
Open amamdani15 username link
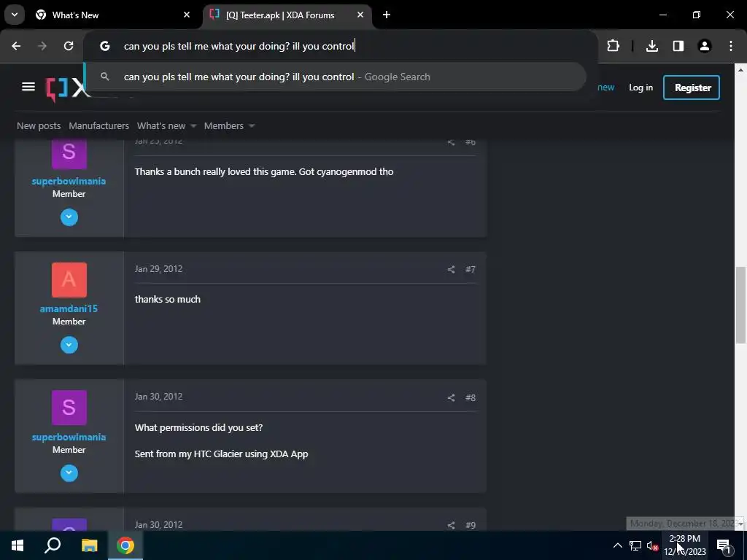pyautogui.click(x=69, y=308)
